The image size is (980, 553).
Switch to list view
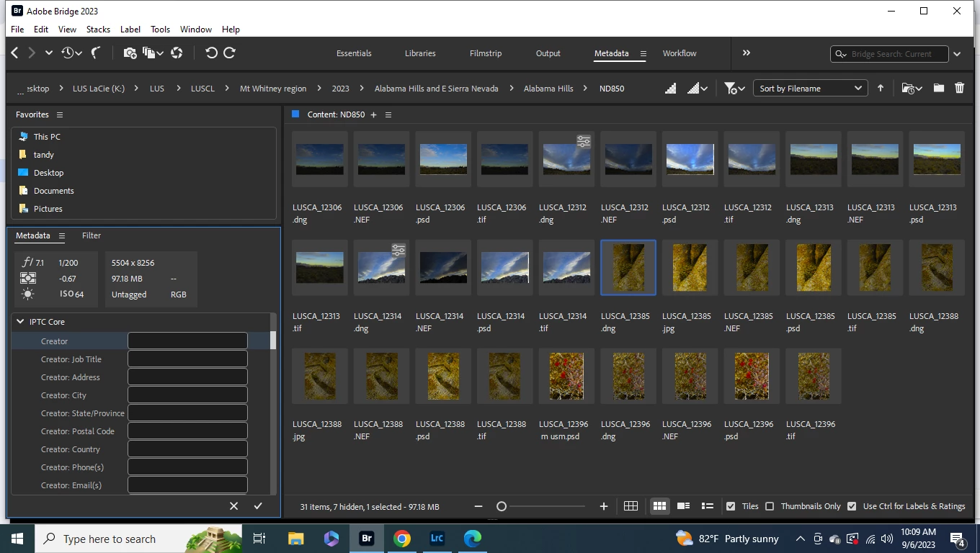(707, 506)
